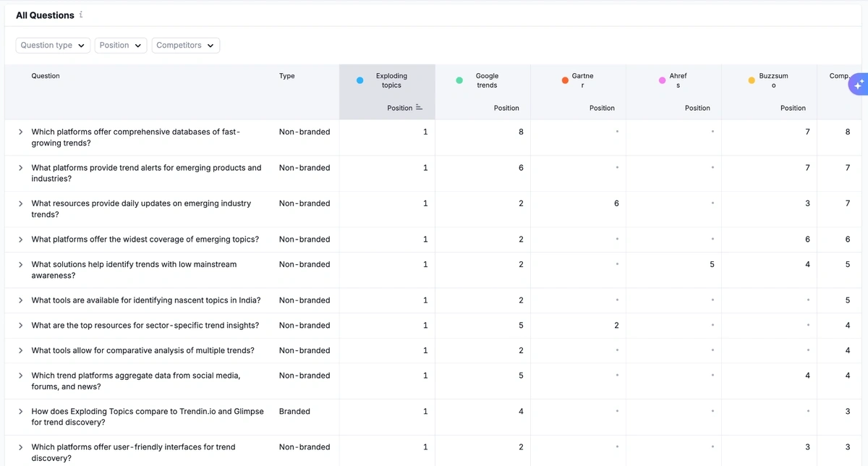Expand row about low mainstream awareness trends

(20, 264)
